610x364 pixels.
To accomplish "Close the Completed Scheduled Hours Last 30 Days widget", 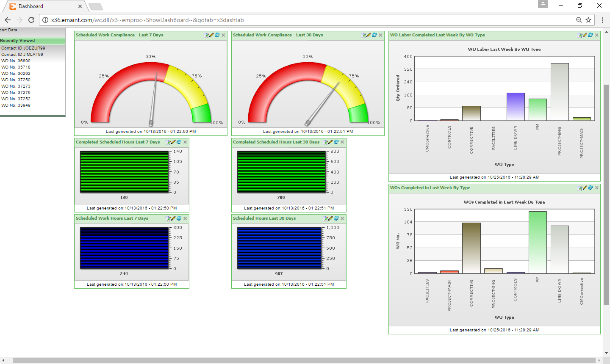I will 342,142.
